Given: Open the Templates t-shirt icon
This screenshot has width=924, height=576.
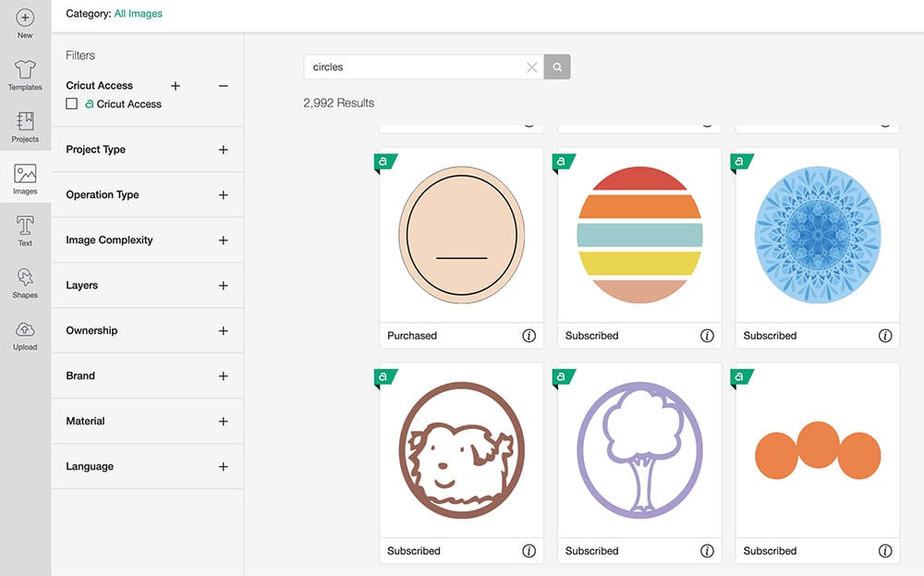Looking at the screenshot, I should point(25,69).
